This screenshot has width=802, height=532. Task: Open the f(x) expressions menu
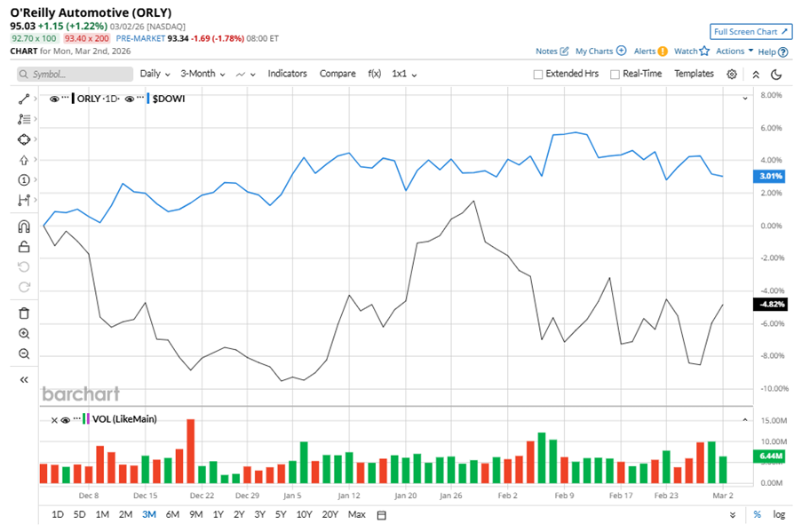click(x=375, y=74)
